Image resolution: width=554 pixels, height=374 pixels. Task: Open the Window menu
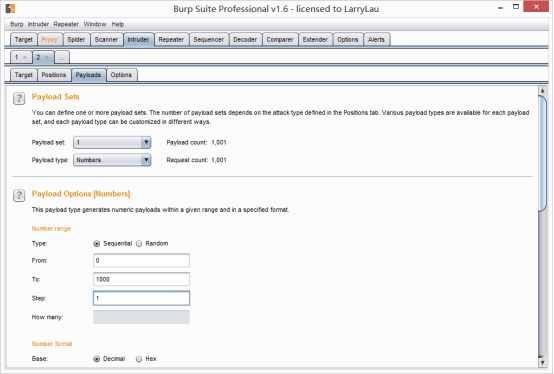click(95, 24)
